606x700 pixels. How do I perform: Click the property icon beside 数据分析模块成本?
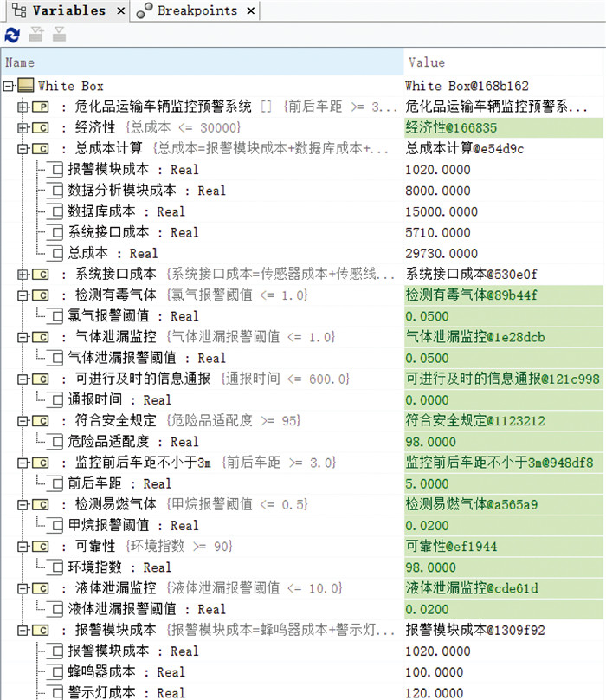(55, 191)
